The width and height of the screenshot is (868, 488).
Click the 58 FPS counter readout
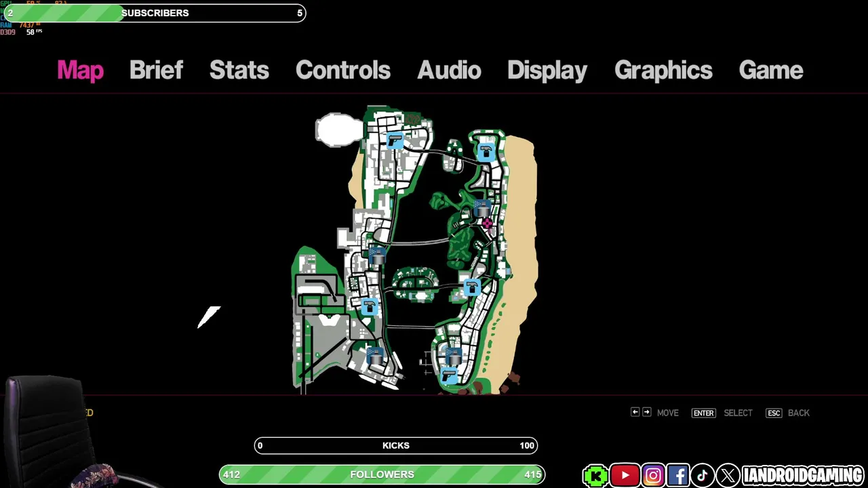click(34, 32)
